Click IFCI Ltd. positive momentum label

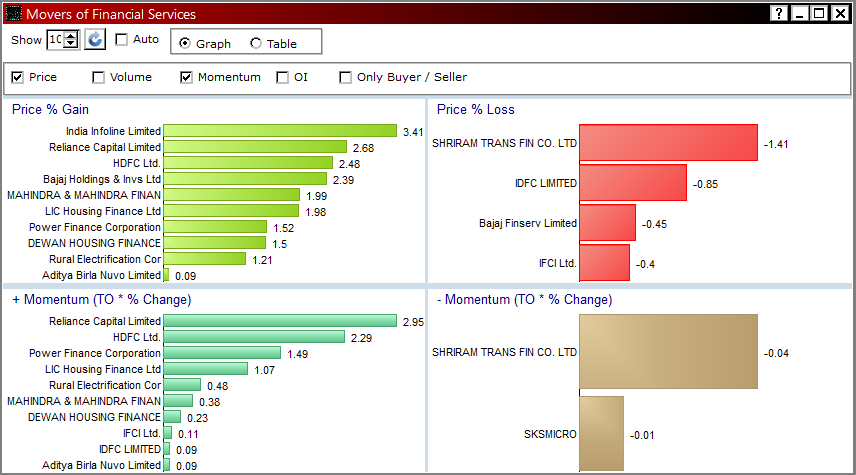[142, 433]
